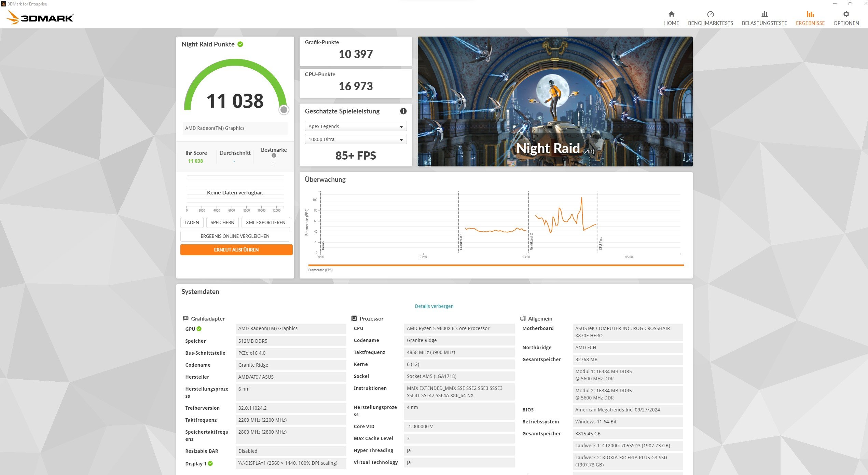Screen dimensions: 868x475
Task: Click the gray knob at the score gauge end
Action: pyautogui.click(x=284, y=110)
